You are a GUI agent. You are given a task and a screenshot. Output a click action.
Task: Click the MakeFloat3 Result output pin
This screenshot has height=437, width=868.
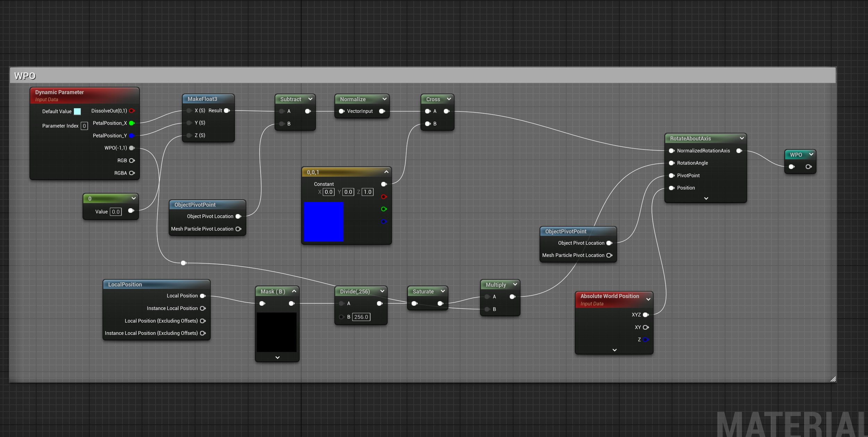(227, 111)
